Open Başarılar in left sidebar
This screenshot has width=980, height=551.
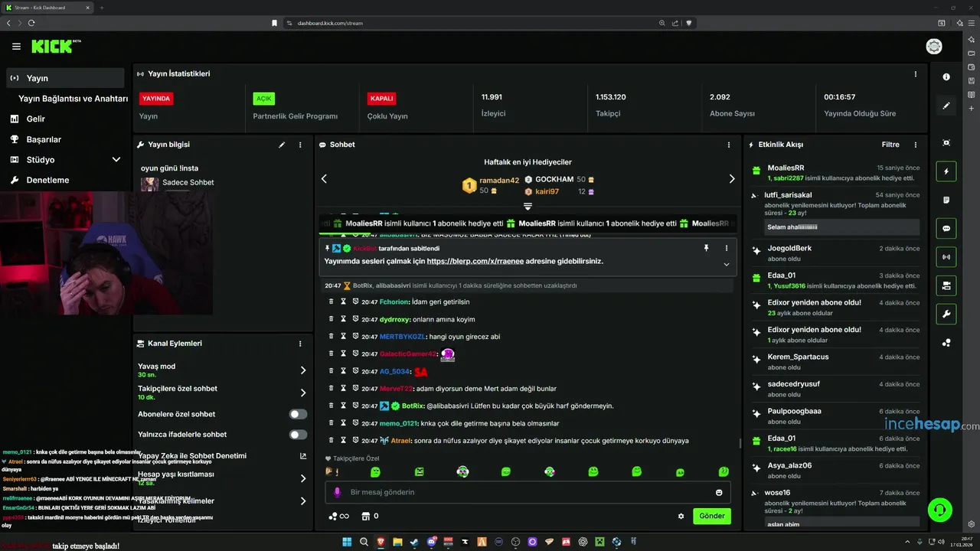[x=44, y=139]
